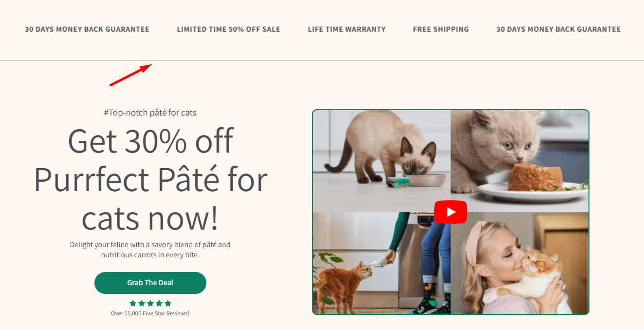Click the red annotation arrow
The image size is (644, 330).
click(131, 75)
